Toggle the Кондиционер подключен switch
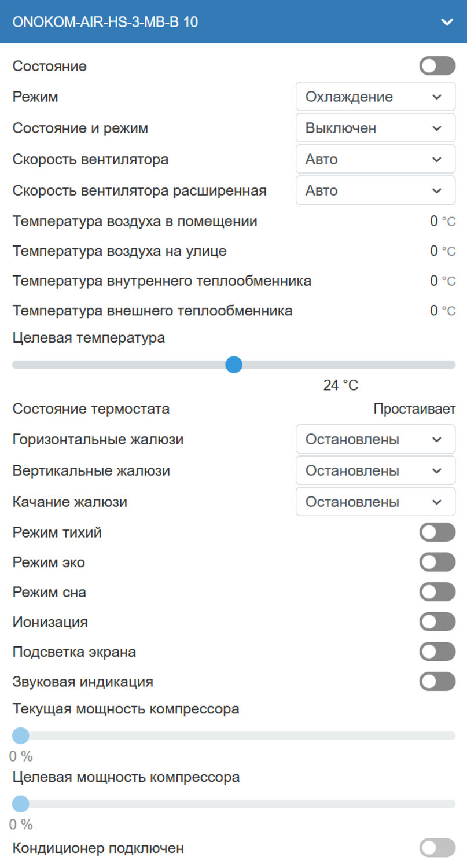Screen dimensions: 467x868 (437, 848)
